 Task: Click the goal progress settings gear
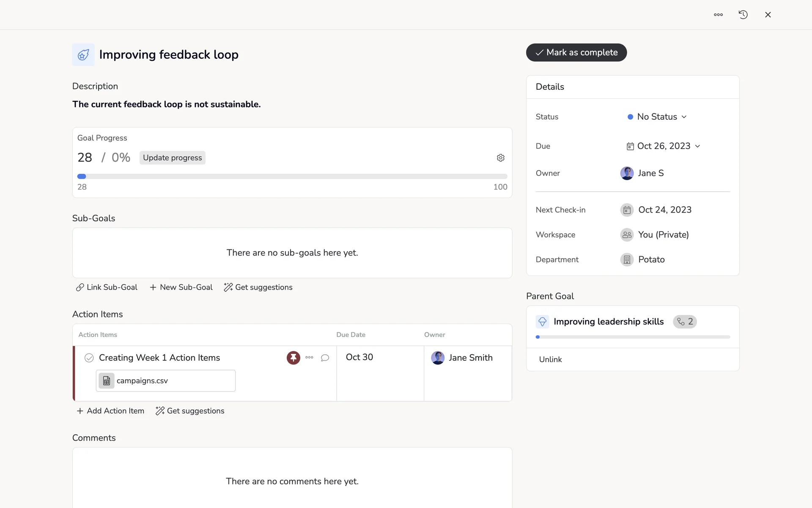(501, 158)
